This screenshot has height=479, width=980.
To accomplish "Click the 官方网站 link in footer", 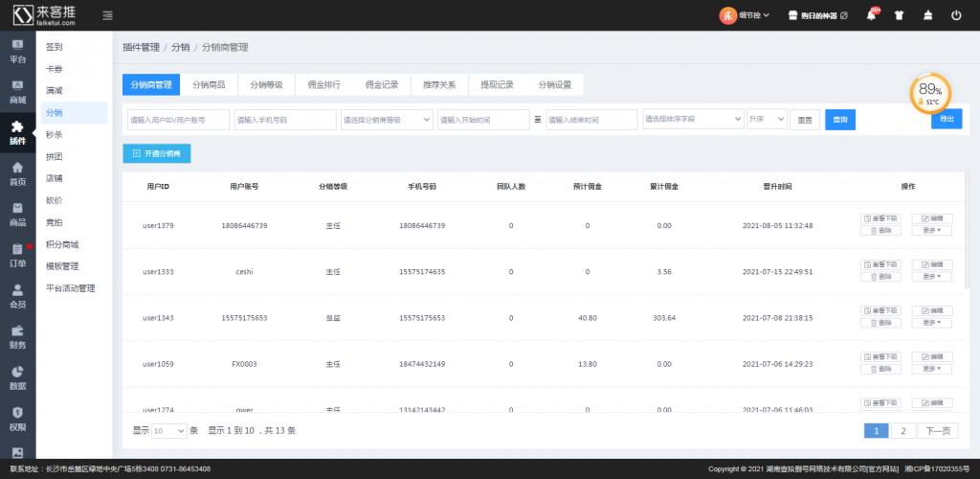I will point(882,469).
